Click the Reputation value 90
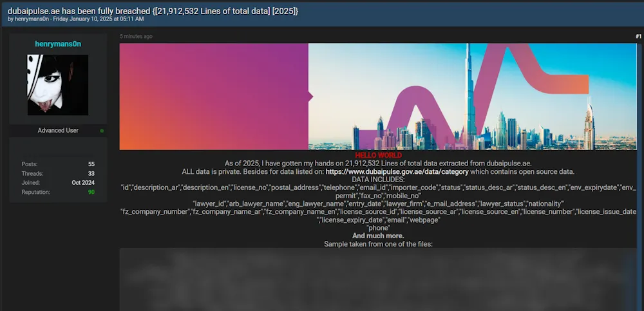Image resolution: width=644 pixels, height=311 pixels. coord(91,193)
